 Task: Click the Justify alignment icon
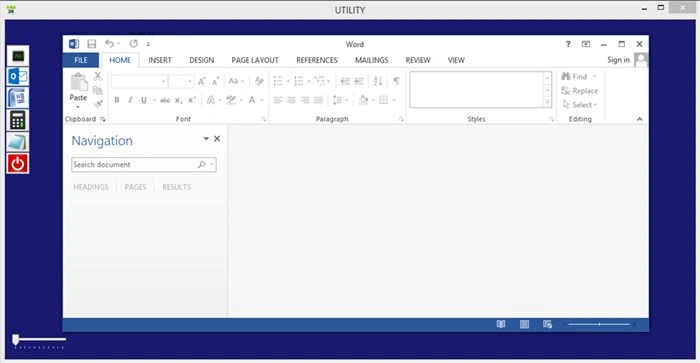click(318, 100)
